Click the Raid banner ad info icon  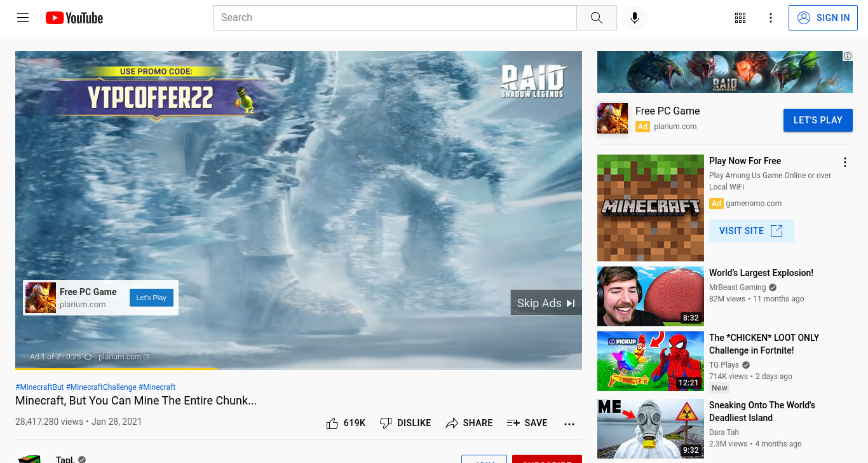point(848,56)
